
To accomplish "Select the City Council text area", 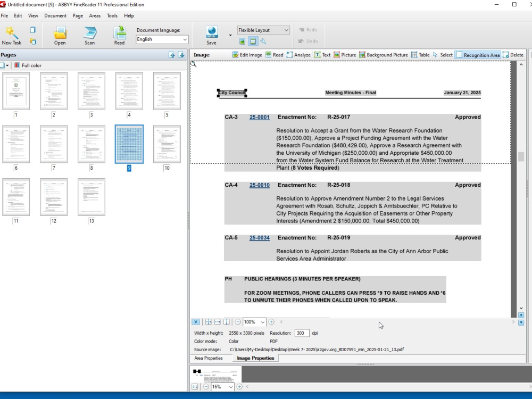I will click(x=232, y=93).
